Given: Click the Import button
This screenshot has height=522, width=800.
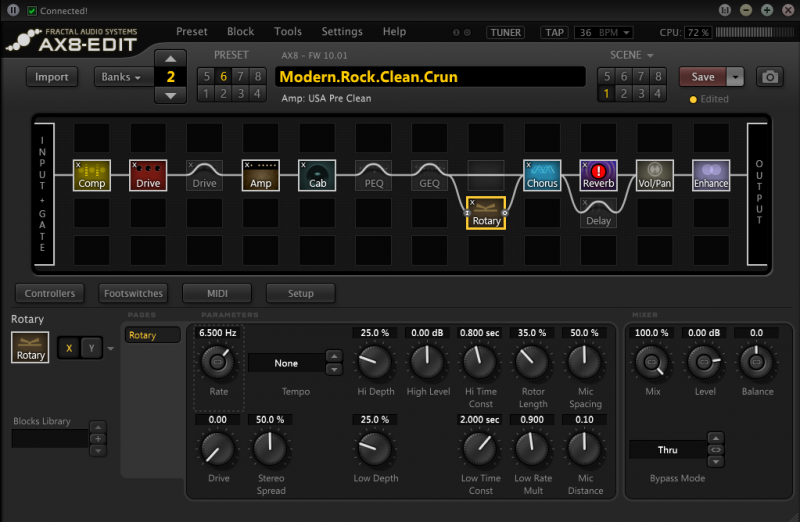Looking at the screenshot, I should (x=52, y=77).
